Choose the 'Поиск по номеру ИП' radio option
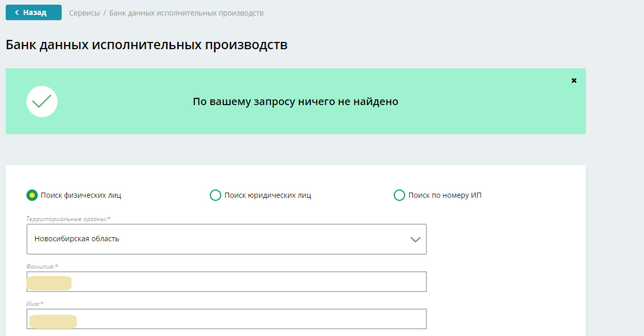Image resolution: width=644 pixels, height=336 pixels. click(399, 195)
